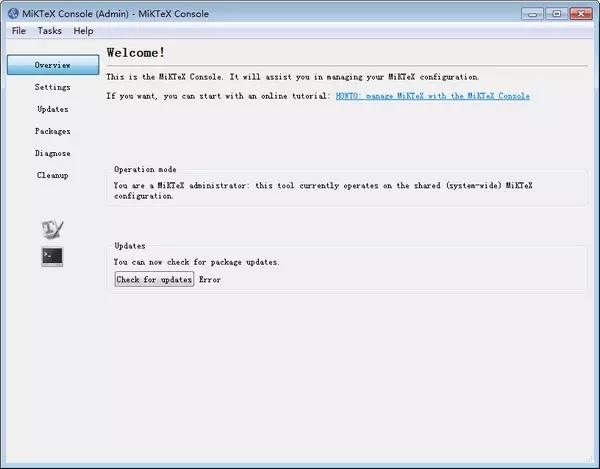Click the Operation mode description text
Image resolution: width=600 pixels, height=469 pixels.
tap(324, 191)
